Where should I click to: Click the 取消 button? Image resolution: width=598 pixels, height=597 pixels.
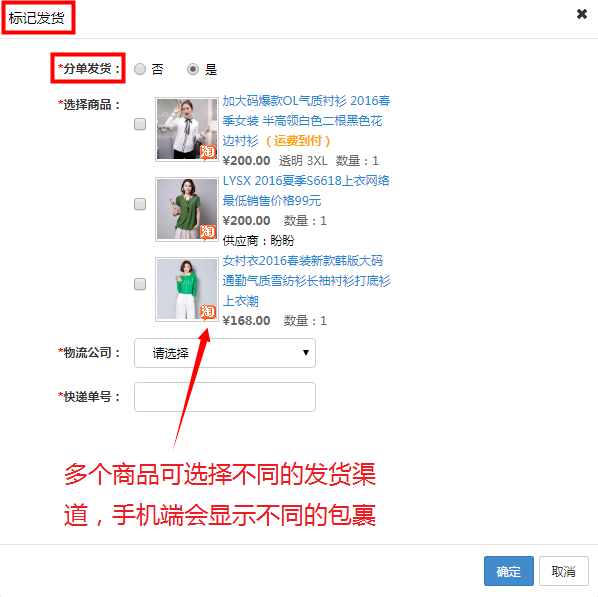click(x=564, y=571)
